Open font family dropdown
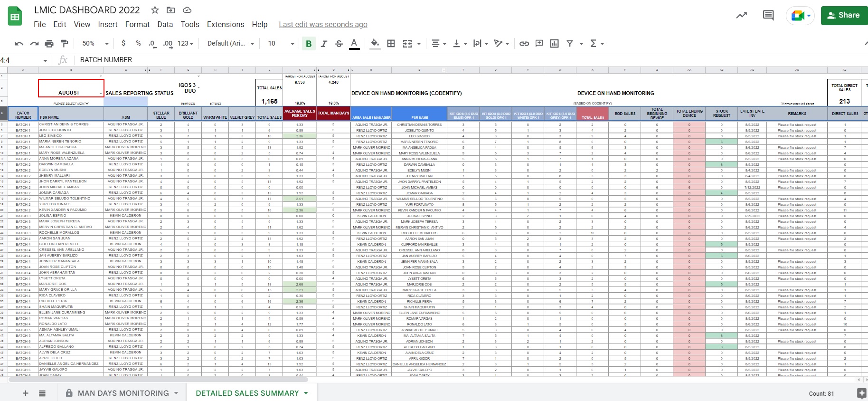This screenshot has height=401, width=868. (231, 43)
